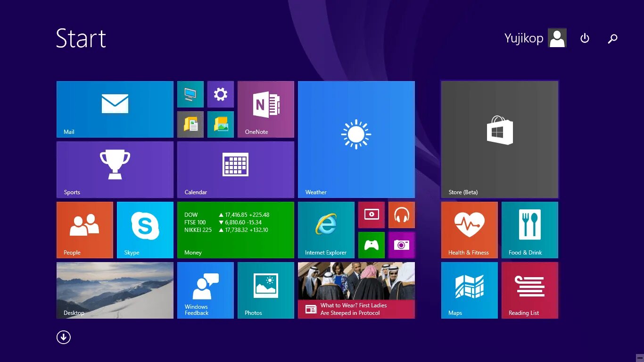Open the Food & Drink tile
Image resolution: width=644 pixels, height=362 pixels.
(x=530, y=230)
